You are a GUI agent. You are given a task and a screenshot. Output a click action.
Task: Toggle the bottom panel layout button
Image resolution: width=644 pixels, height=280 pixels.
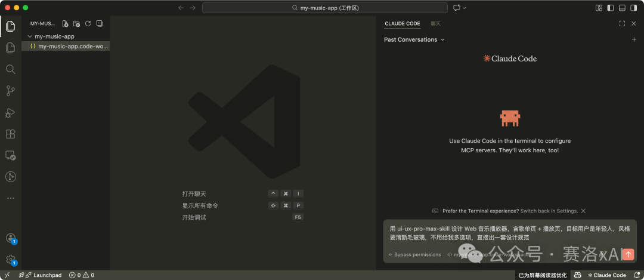tap(622, 8)
